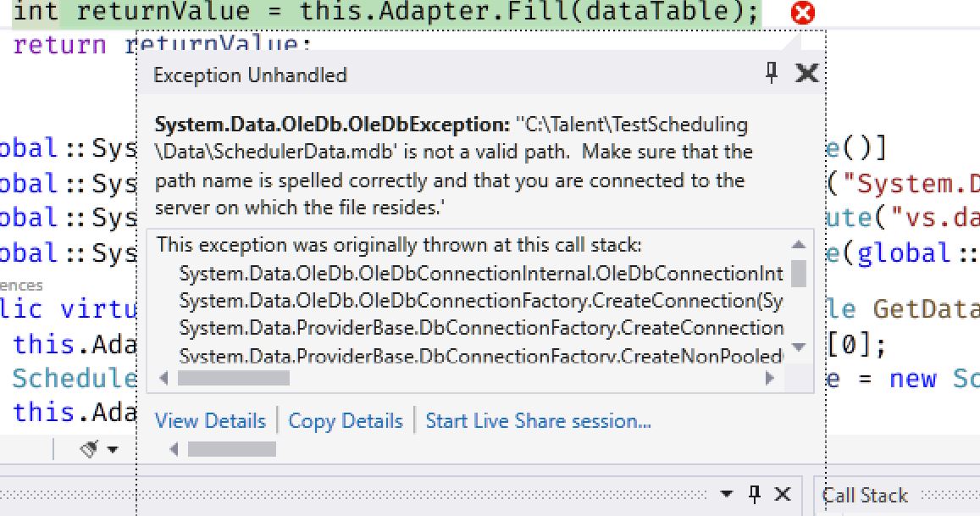Image resolution: width=980 pixels, height=516 pixels.
Task: Click the call stack horizontal scrollbar thumb
Action: 233,378
